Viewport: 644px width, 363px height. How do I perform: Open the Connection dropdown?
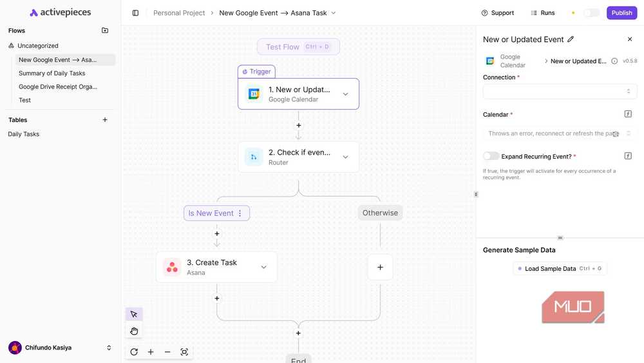point(560,92)
